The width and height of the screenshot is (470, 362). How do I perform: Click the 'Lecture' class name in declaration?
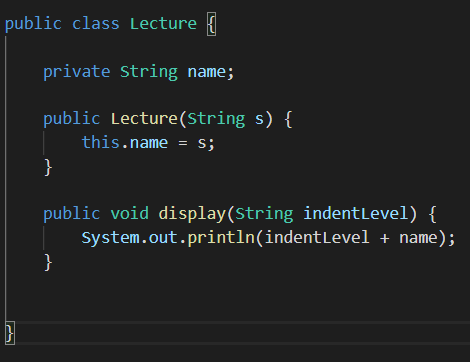click(x=163, y=24)
